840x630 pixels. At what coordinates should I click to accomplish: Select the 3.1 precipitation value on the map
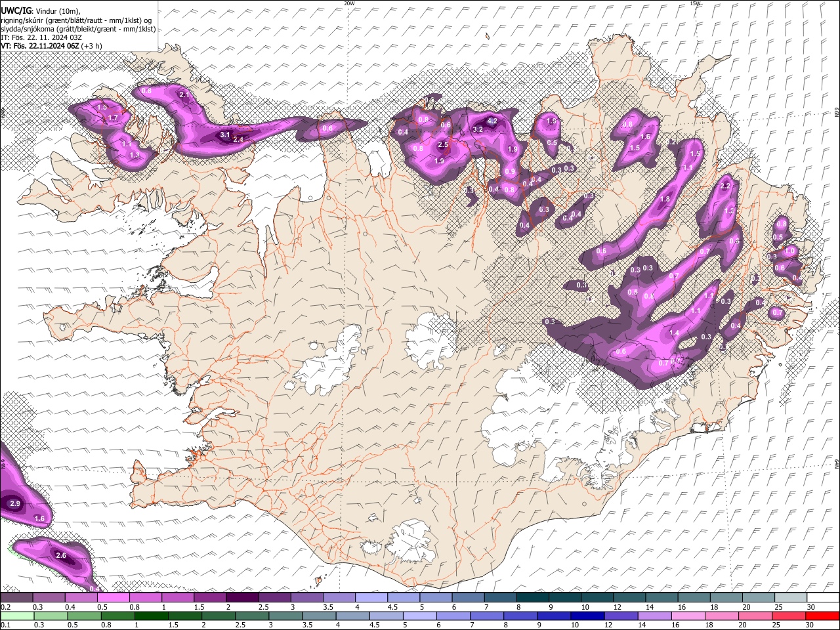pos(225,135)
